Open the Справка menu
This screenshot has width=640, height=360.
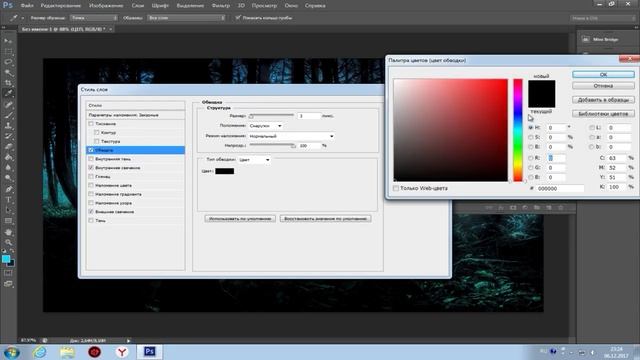(x=315, y=6)
